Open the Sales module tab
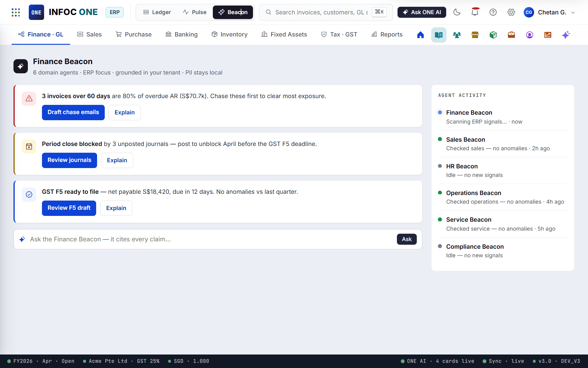This screenshot has width=588, height=368. [x=89, y=35]
